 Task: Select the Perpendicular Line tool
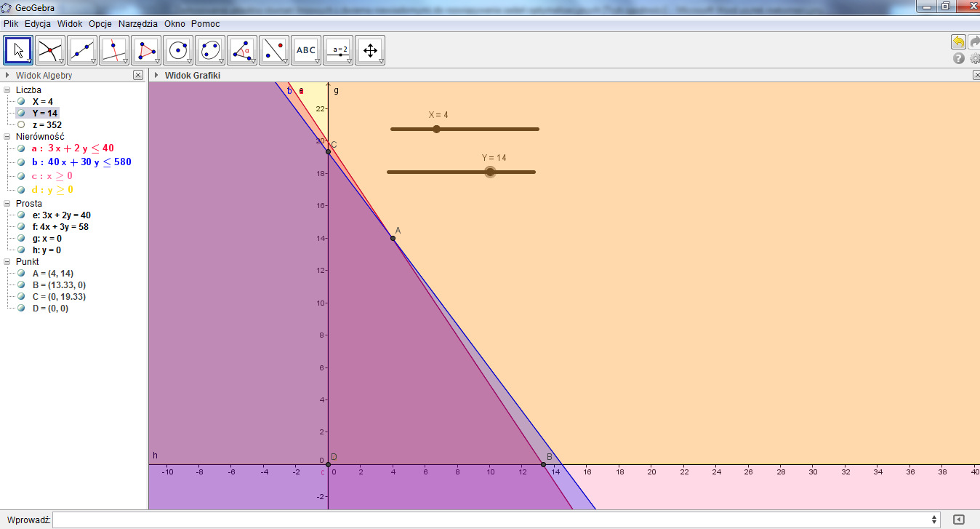point(114,50)
